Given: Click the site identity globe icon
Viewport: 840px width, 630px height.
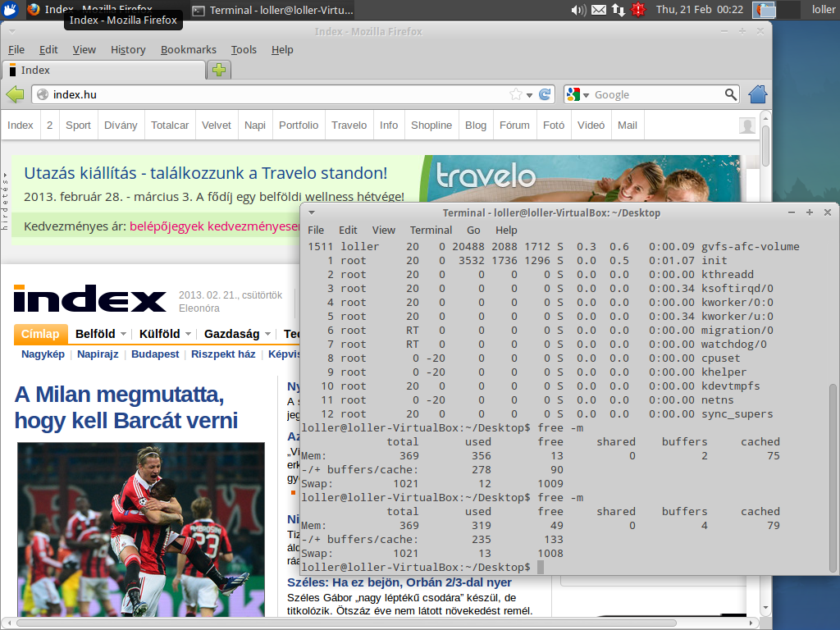Looking at the screenshot, I should click(43, 95).
